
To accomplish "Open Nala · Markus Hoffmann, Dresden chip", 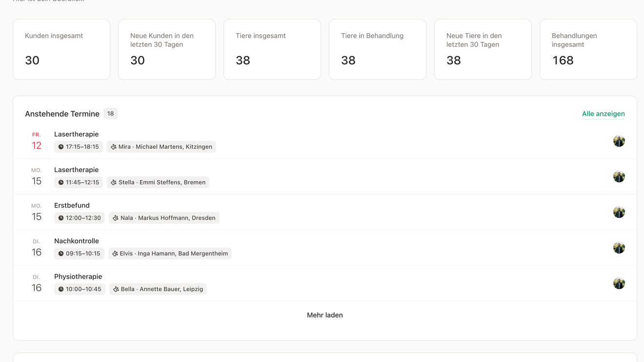I will point(164,218).
